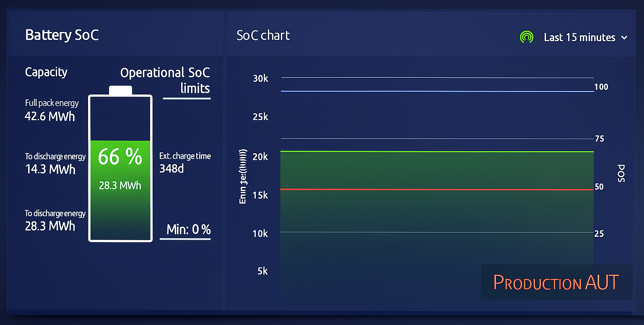
Task: Click the green live signal icon
Action: tap(527, 37)
